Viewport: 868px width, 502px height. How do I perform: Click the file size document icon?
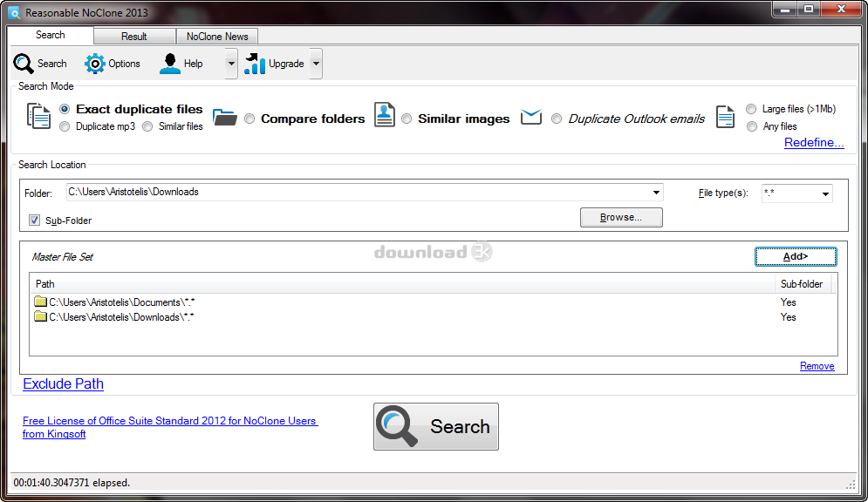coord(725,117)
